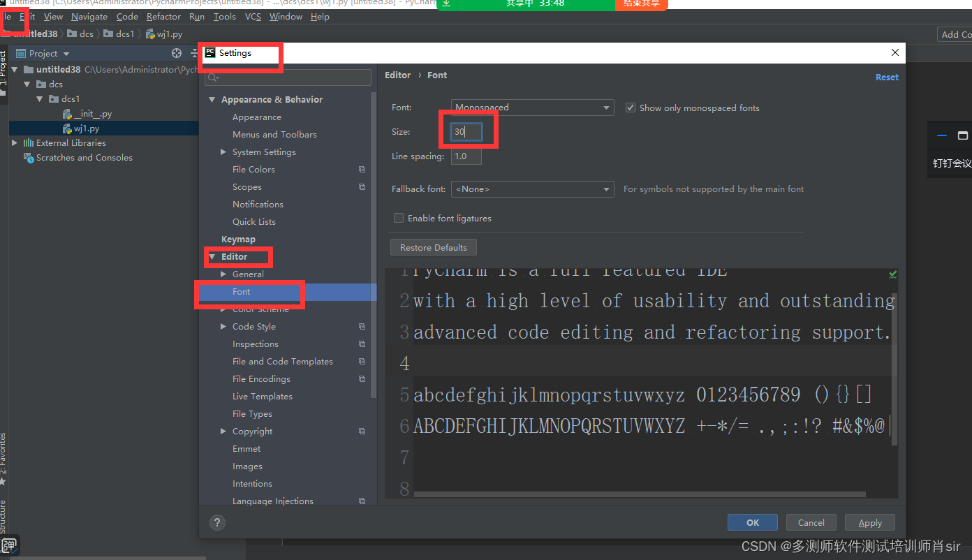Click project-level icon beside Copyright

pyautogui.click(x=362, y=432)
